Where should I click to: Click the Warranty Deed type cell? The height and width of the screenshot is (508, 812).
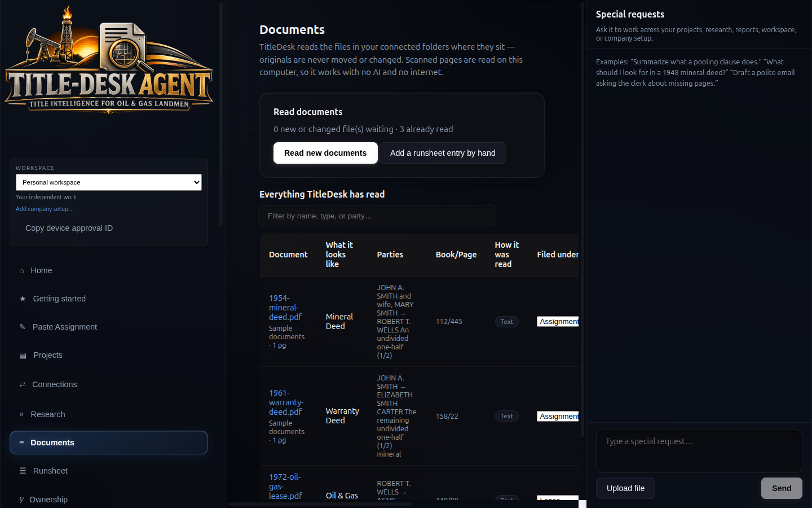pyautogui.click(x=342, y=416)
